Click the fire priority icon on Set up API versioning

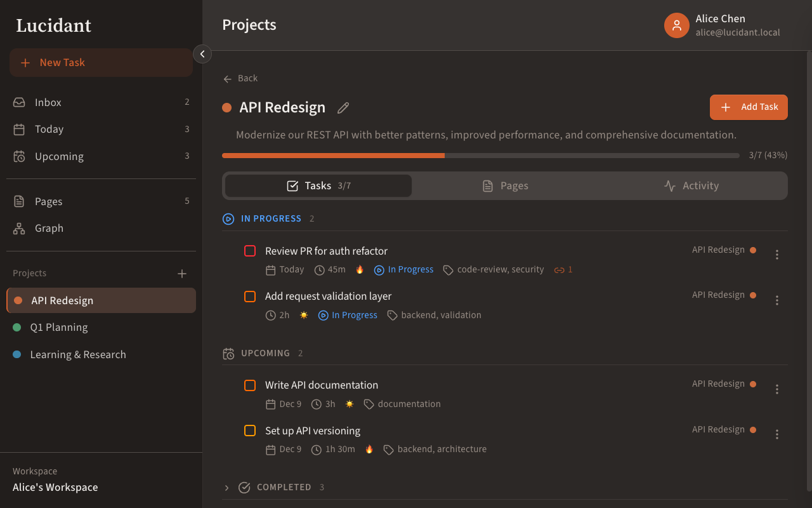pos(369,449)
